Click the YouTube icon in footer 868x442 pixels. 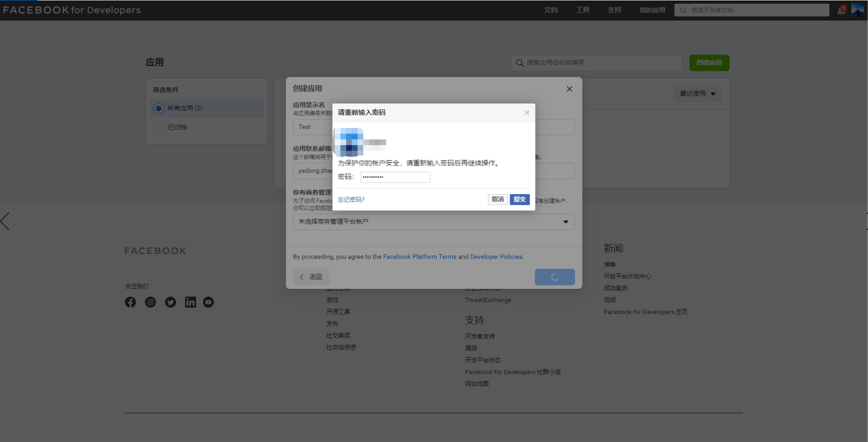tap(209, 302)
